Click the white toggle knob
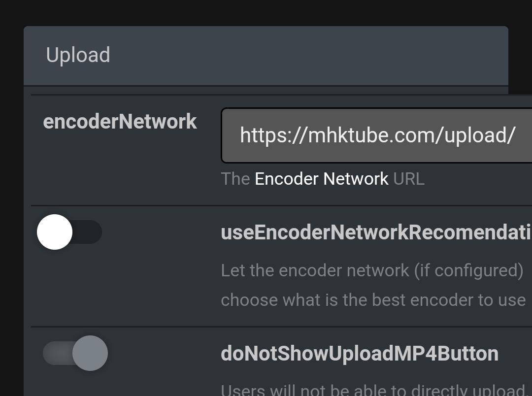This screenshot has width=532, height=396. tap(54, 231)
